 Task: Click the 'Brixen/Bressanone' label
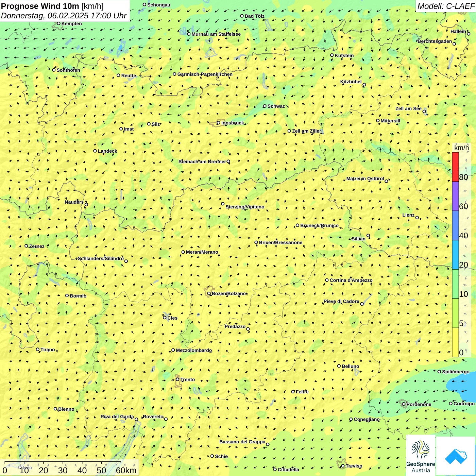[x=280, y=242]
